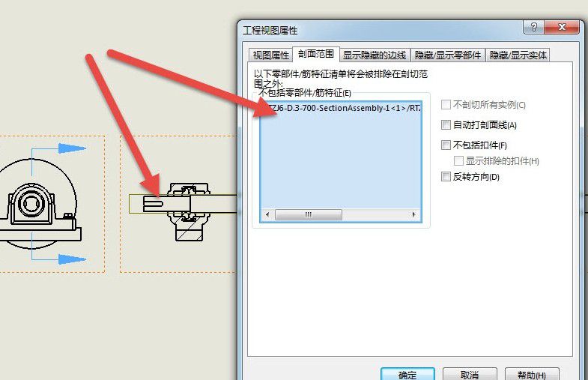Toggle 显示排除的扣件 checkbox
The height and width of the screenshot is (380, 588).
pos(458,161)
